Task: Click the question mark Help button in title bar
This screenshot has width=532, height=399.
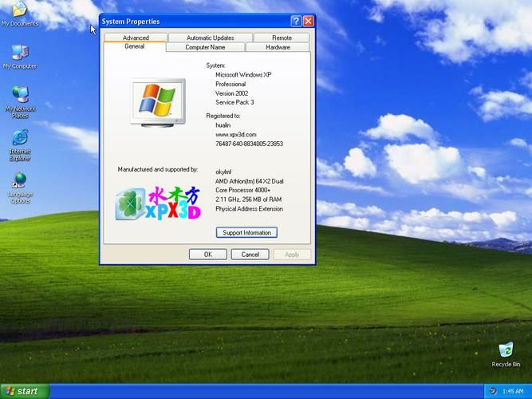Action: (296, 22)
